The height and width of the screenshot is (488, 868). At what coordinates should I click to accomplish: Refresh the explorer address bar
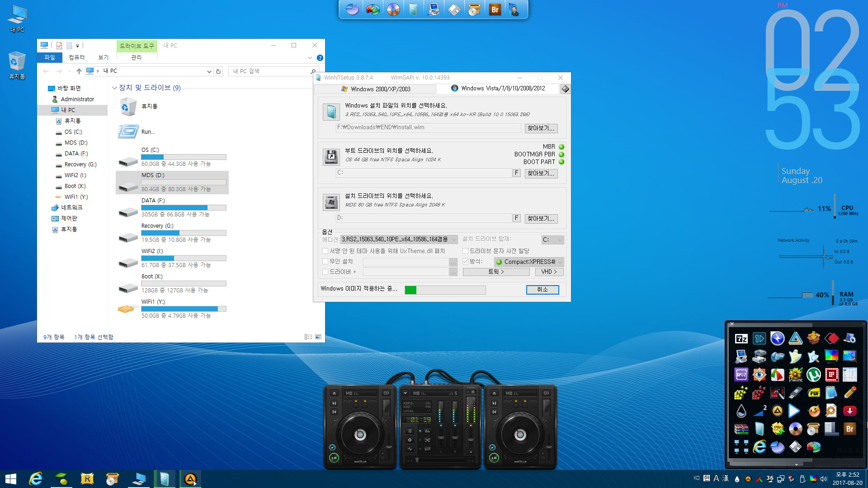[218, 71]
